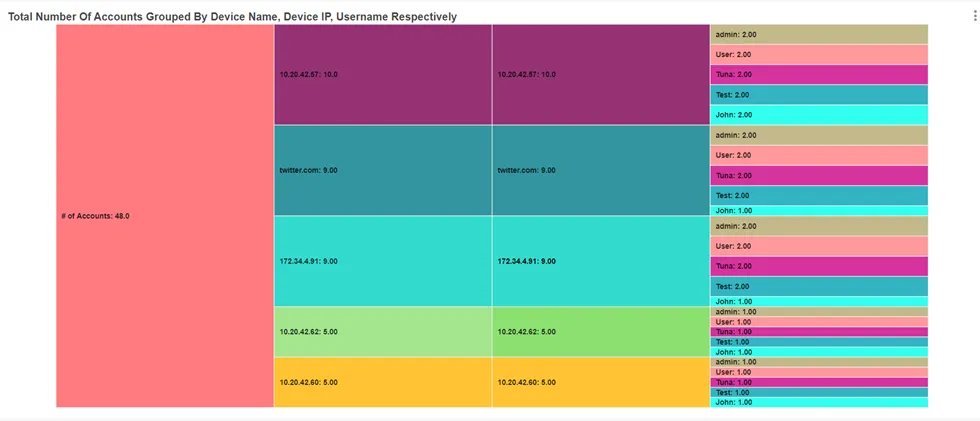Choose 'John: 1.00' in the 172.34.4.91 group
Viewport: 980px width, 421px height.
click(x=819, y=301)
